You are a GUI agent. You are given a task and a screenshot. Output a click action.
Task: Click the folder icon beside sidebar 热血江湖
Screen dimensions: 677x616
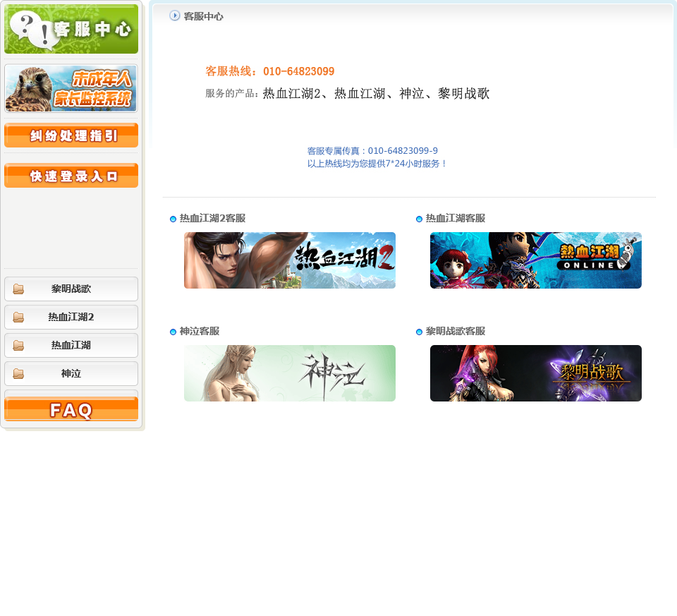pos(18,345)
